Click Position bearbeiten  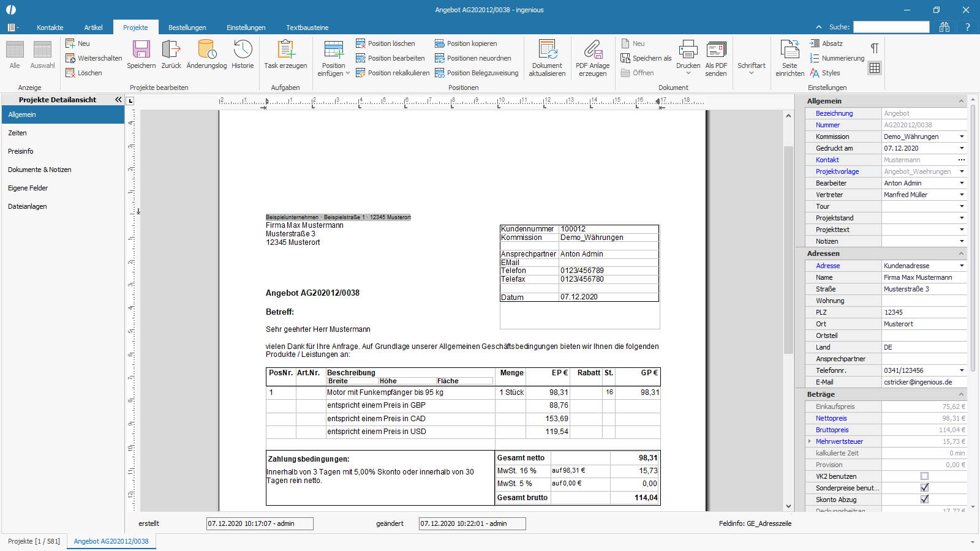[x=390, y=58]
